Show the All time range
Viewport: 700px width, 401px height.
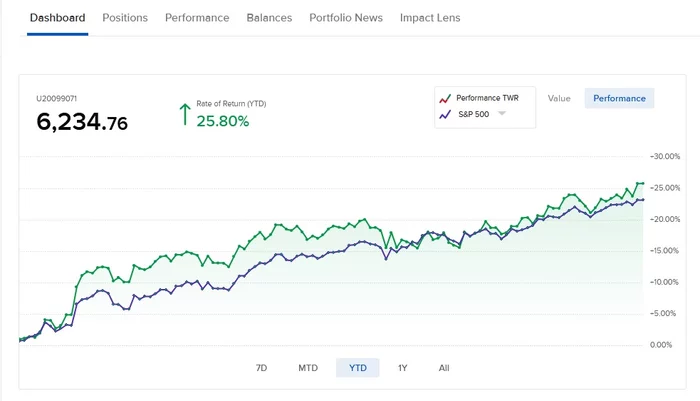tap(444, 368)
